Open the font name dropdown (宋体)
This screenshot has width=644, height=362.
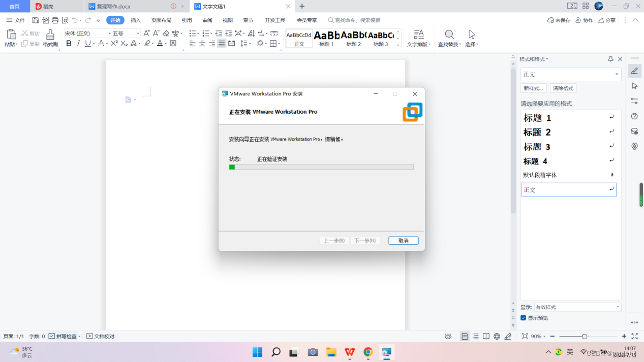pyautogui.click(x=109, y=33)
